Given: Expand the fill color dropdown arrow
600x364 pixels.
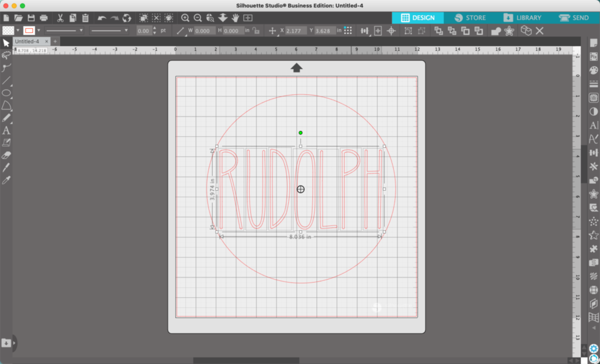Looking at the screenshot, I should coord(18,30).
